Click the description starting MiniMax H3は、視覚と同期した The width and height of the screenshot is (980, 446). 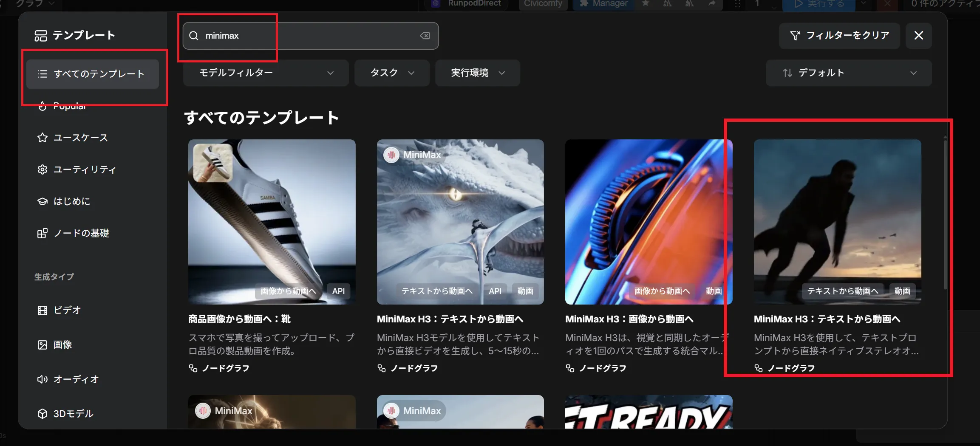click(x=648, y=344)
